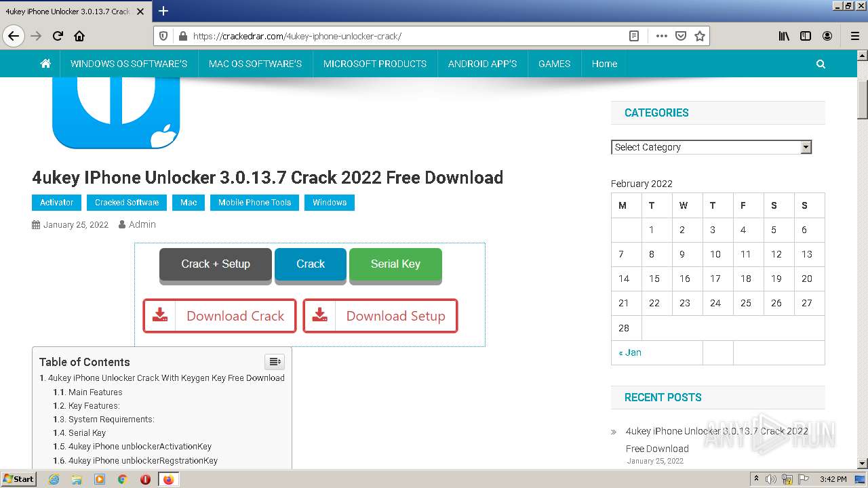Viewport: 868px width, 488px height.
Task: Click the Download Crack button
Action: [220, 316]
